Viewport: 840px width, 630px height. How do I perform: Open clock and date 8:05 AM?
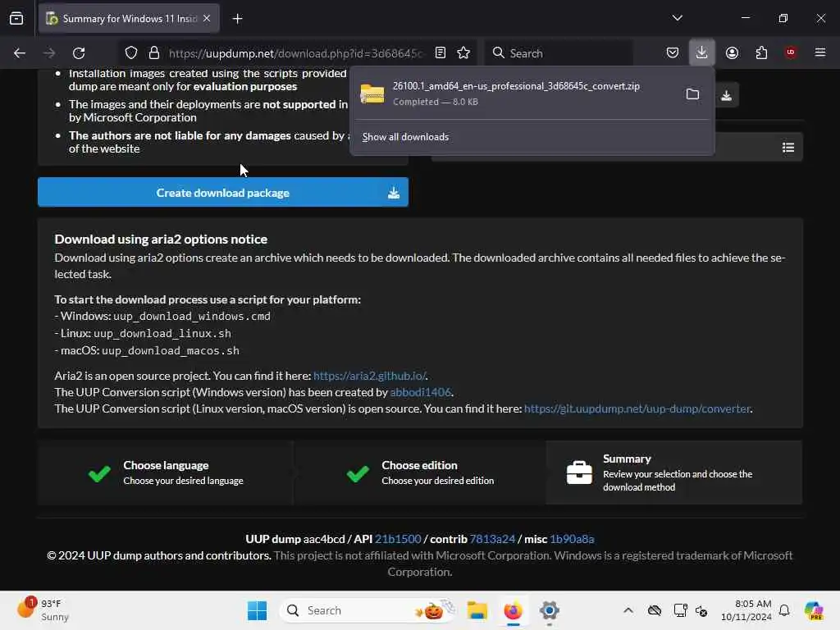[746, 610]
